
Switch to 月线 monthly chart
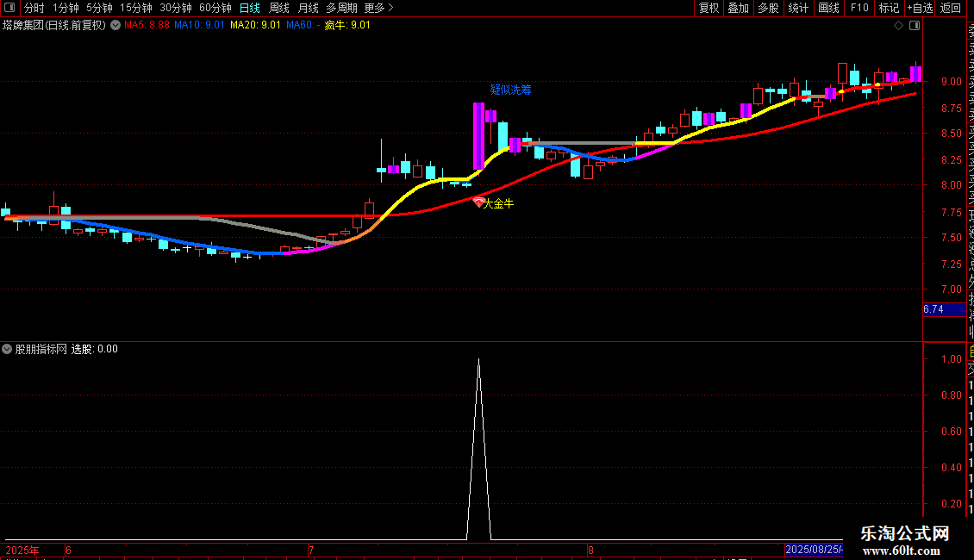(x=308, y=8)
